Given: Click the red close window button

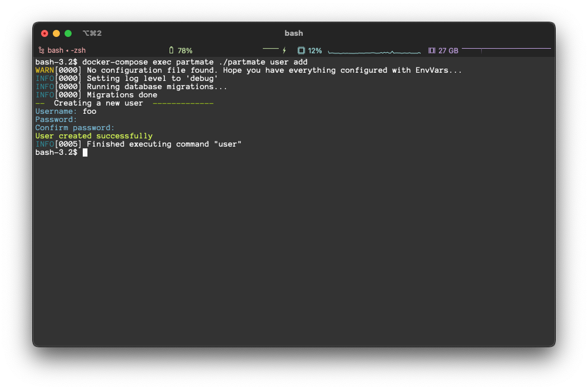Looking at the screenshot, I should [x=45, y=33].
